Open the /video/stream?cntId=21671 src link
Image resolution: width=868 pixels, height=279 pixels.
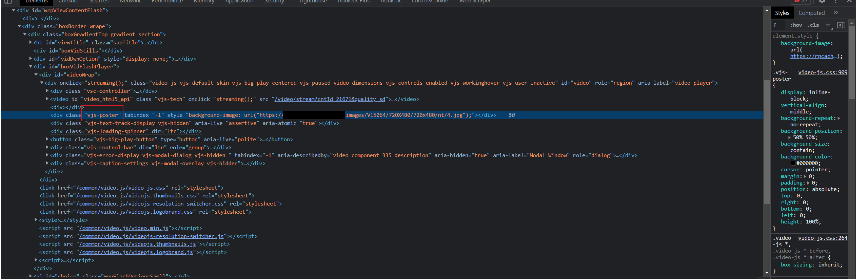[330, 99]
